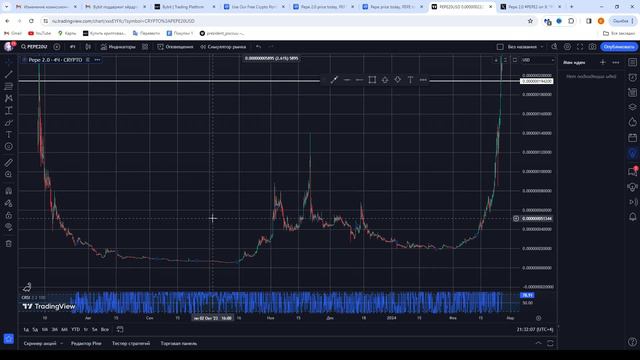This screenshot has width=640, height=360.
Task: Open chart settings gear icon
Action: (567, 47)
